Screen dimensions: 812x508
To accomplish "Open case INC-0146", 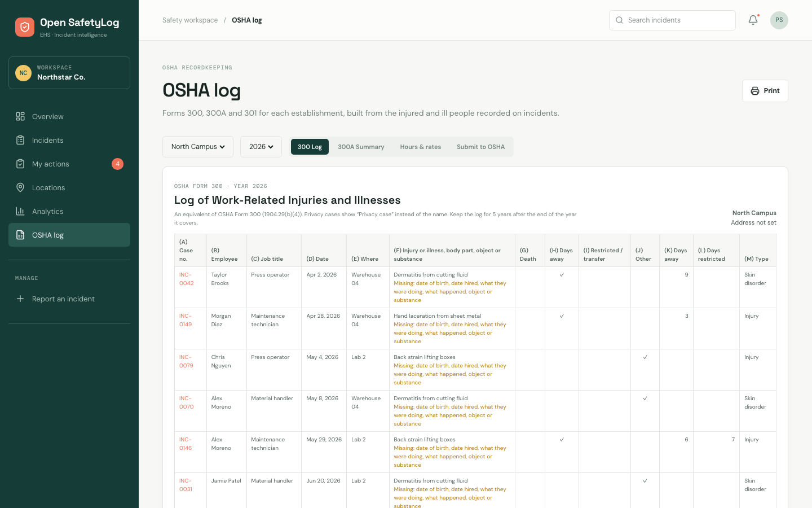I will pos(186,444).
